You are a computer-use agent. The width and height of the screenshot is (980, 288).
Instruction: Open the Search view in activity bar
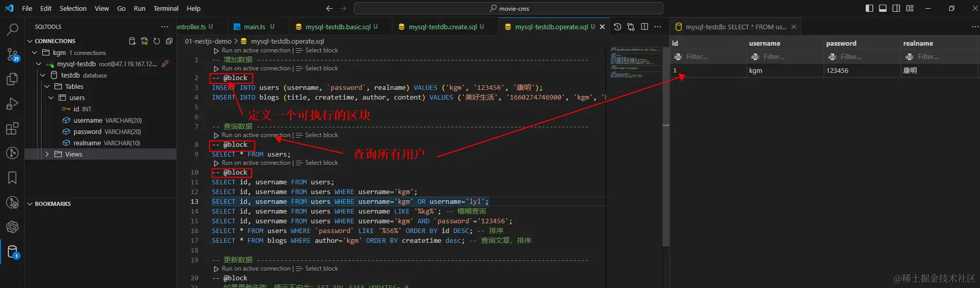[12, 30]
